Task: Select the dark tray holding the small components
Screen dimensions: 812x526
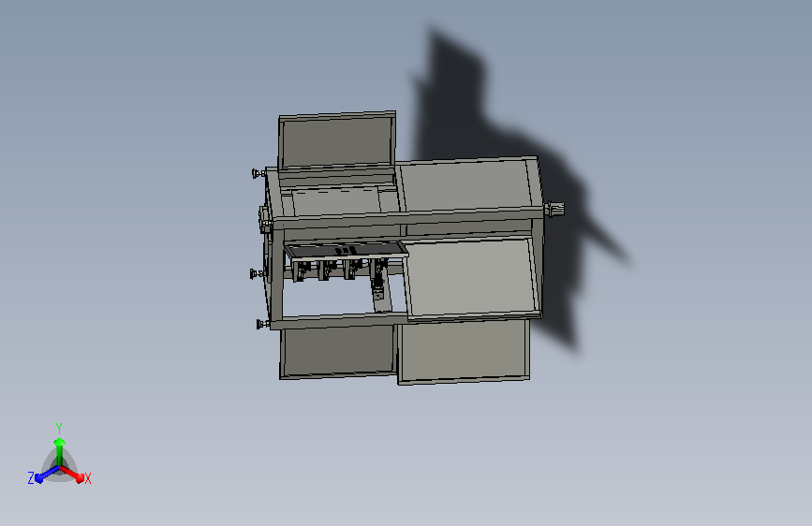Action: pos(346,251)
